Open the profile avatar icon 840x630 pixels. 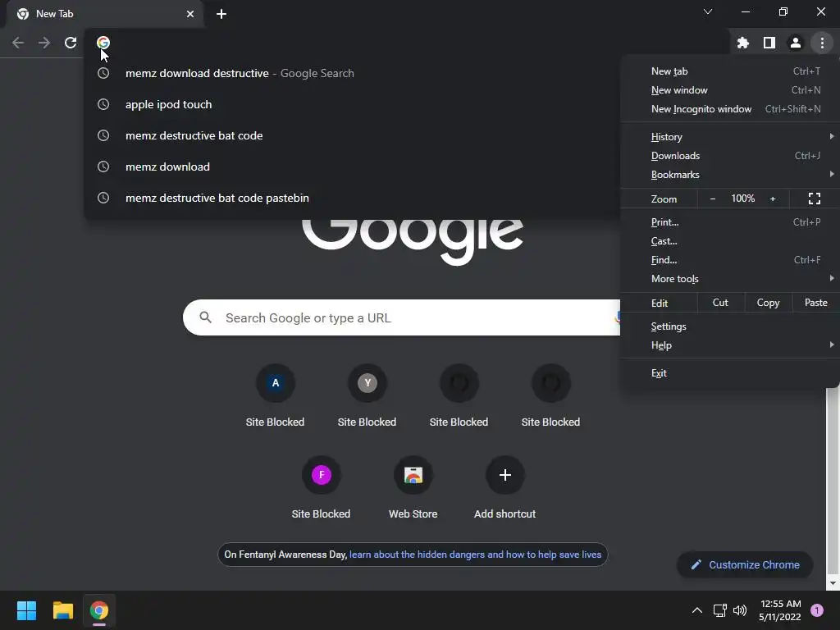[x=796, y=43]
